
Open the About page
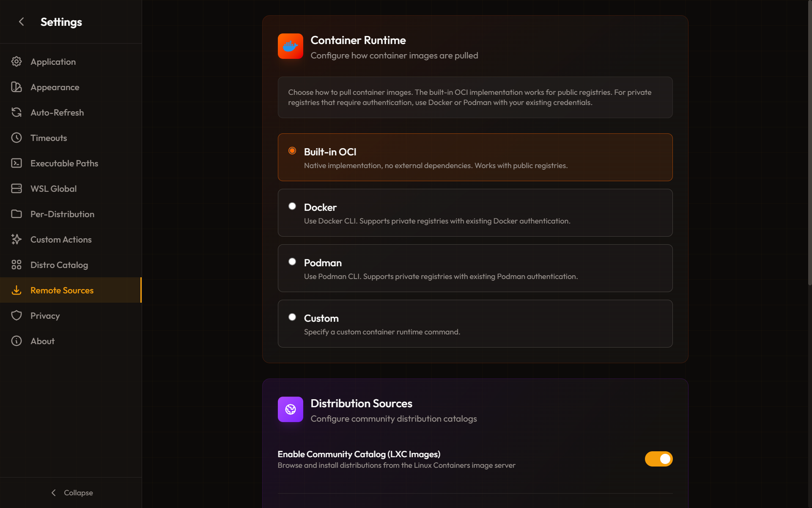(42, 341)
